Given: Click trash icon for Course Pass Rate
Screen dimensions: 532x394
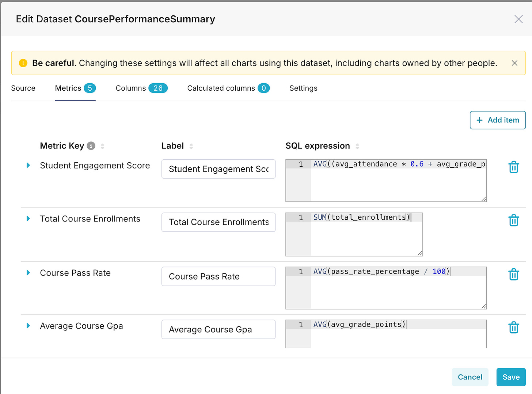Looking at the screenshot, I should pos(513,274).
